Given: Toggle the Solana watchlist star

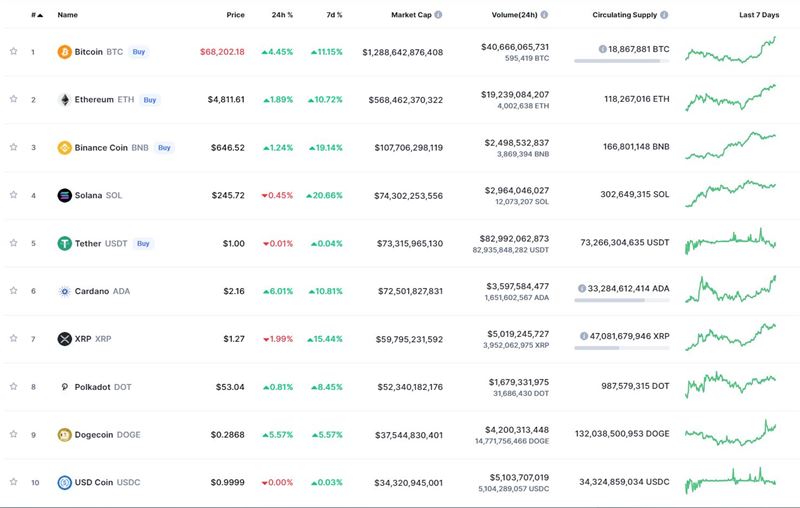Looking at the screenshot, I should 14,195.
